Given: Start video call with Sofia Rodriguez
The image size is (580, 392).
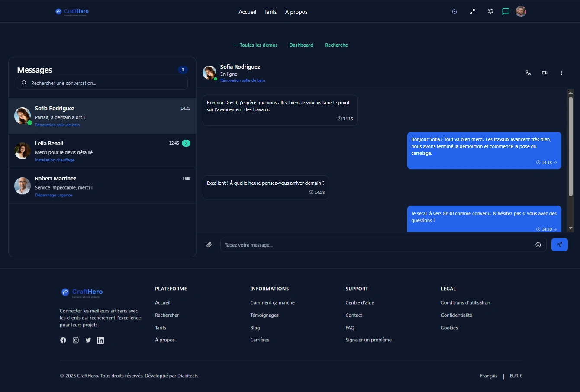Looking at the screenshot, I should (545, 73).
